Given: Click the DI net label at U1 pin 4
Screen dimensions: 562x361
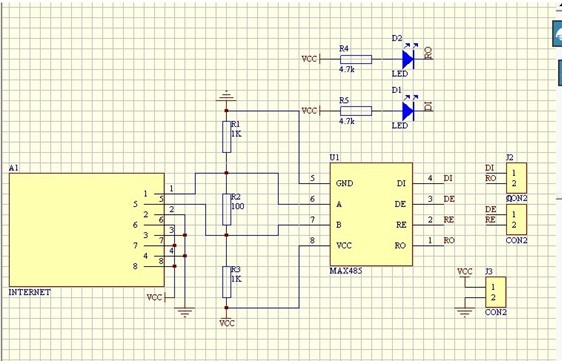Looking at the screenshot, I should click(x=448, y=178).
